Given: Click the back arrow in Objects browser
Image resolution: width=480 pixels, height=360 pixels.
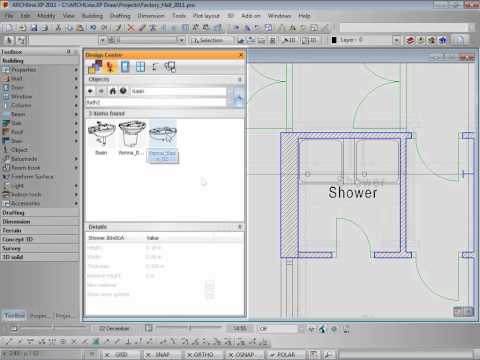Looking at the screenshot, I should click(x=90, y=91).
